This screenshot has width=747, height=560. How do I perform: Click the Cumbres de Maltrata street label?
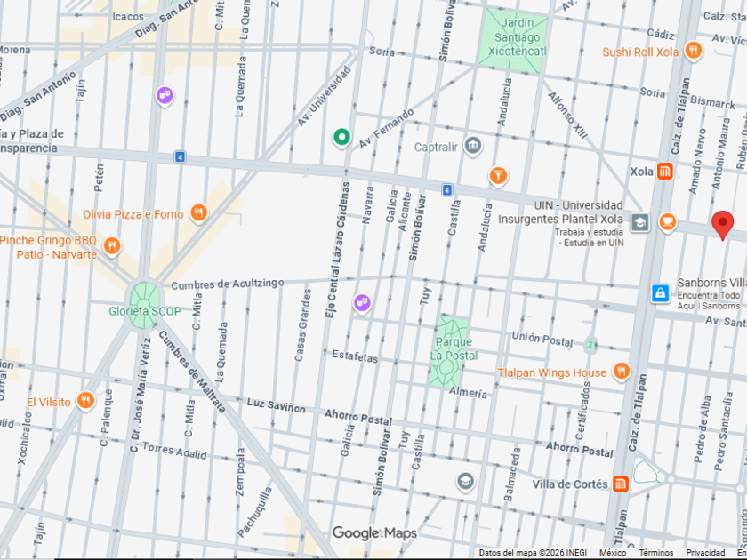click(x=192, y=372)
